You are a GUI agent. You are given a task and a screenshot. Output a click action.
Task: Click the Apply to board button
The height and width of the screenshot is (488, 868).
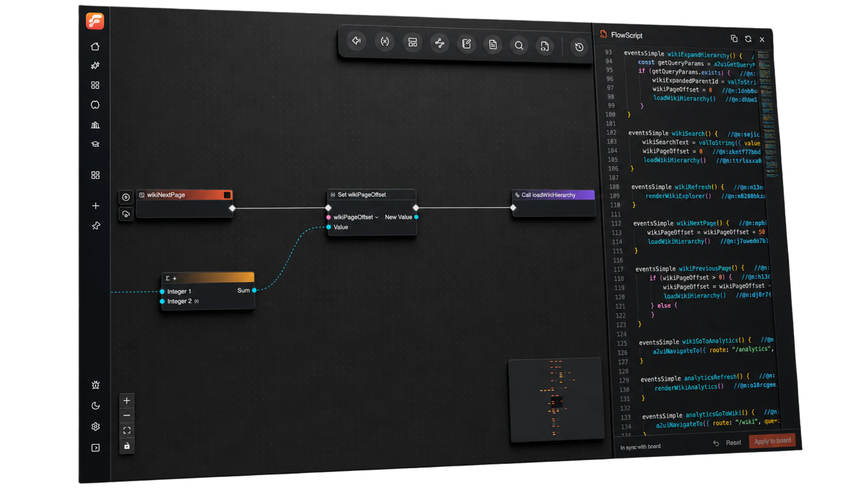pyautogui.click(x=773, y=441)
